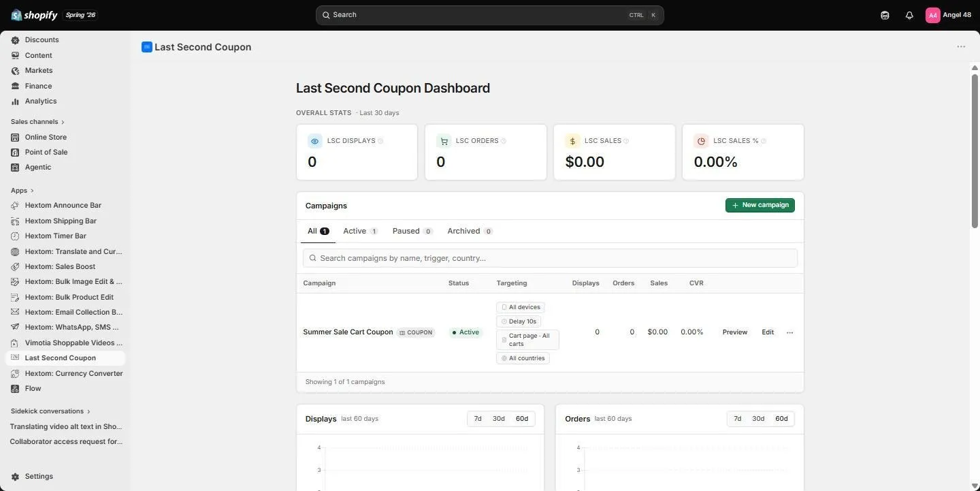The width and height of the screenshot is (980, 491).
Task: Click the Search campaigns input field
Action: pyautogui.click(x=550, y=258)
